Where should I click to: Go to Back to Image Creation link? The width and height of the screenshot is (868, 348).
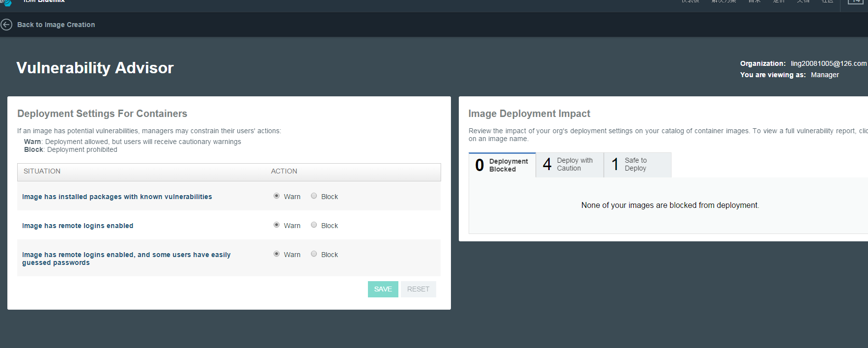point(56,25)
